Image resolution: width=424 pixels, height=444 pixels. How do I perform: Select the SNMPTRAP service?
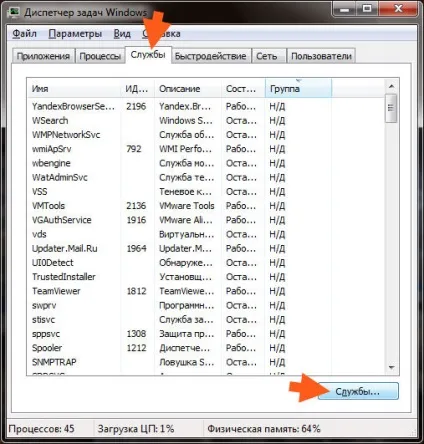pyautogui.click(x=206, y=362)
